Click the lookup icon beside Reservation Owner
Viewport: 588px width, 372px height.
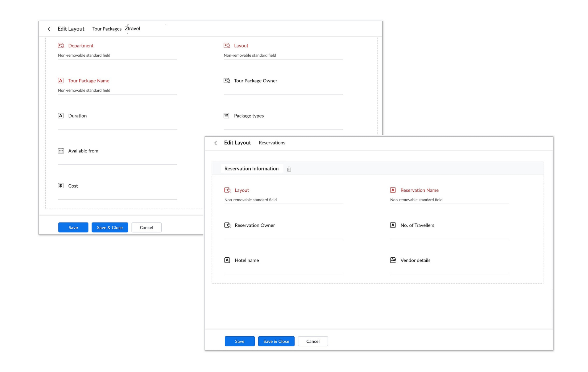(x=227, y=225)
